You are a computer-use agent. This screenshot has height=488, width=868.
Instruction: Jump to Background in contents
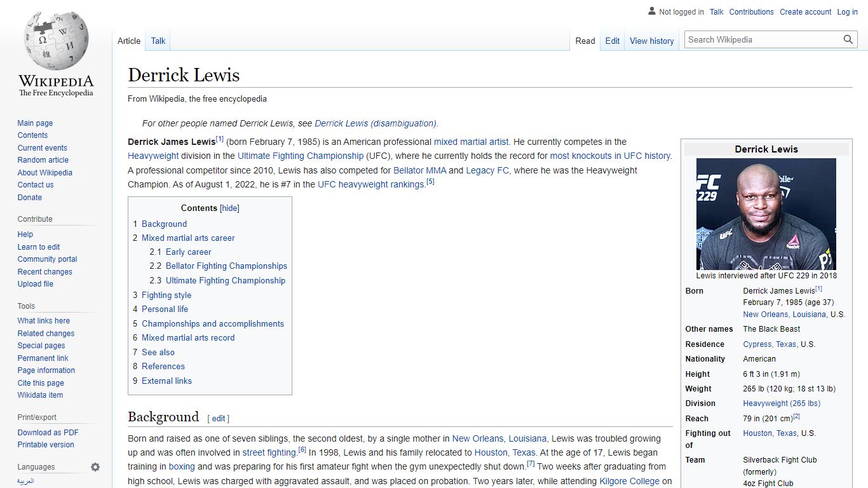pos(164,224)
